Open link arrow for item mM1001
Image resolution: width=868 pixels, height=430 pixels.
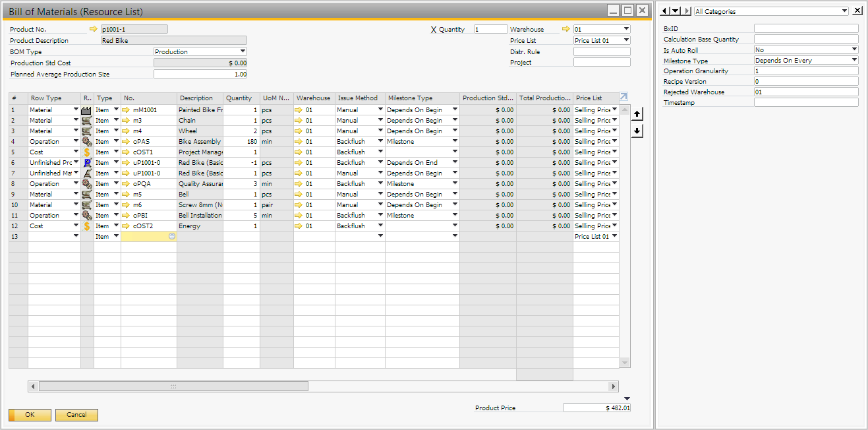pyautogui.click(x=127, y=110)
